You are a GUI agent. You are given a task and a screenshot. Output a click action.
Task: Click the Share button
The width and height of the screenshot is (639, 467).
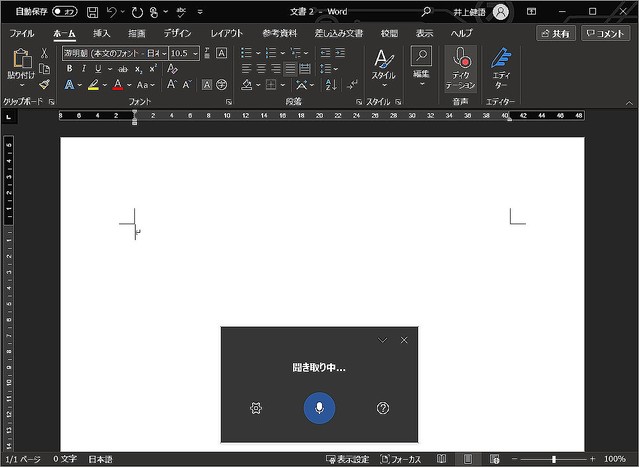(556, 33)
